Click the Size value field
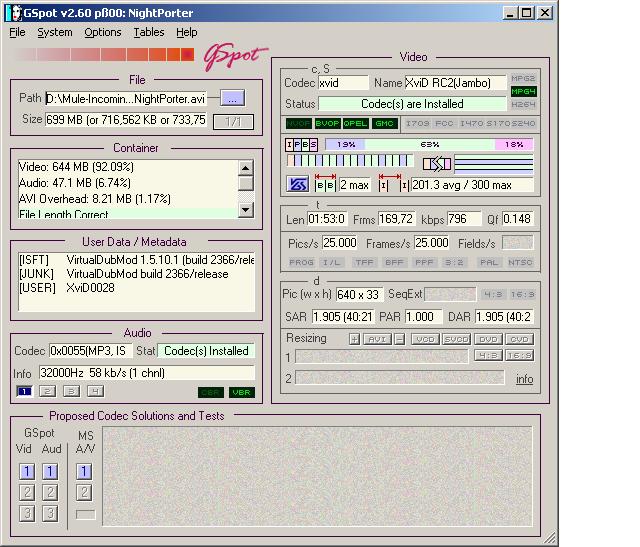Image resolution: width=640 pixels, height=547 pixels. tap(126, 120)
